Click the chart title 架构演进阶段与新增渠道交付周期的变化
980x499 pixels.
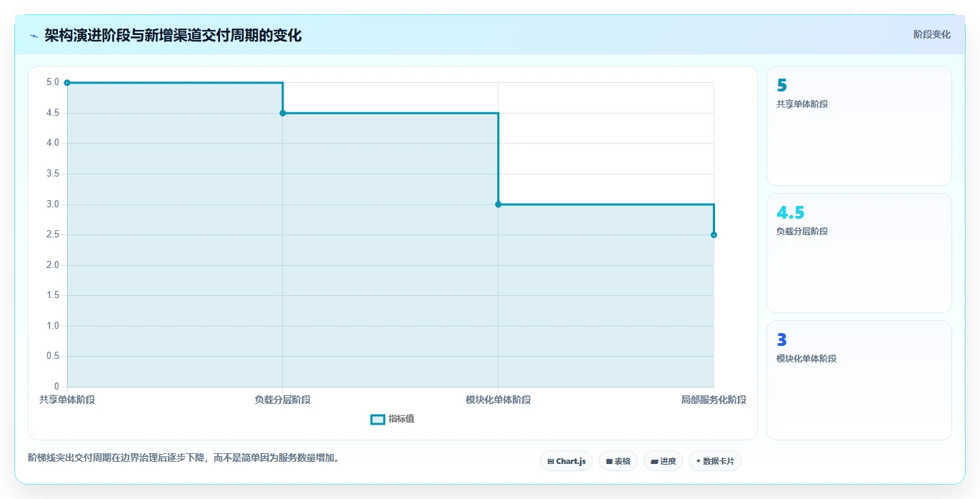tap(173, 36)
